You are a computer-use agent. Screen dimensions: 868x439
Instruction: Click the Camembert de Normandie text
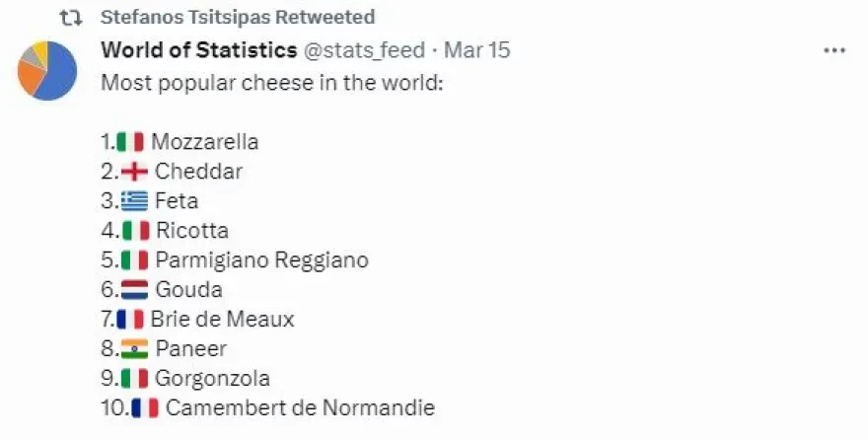[300, 408]
